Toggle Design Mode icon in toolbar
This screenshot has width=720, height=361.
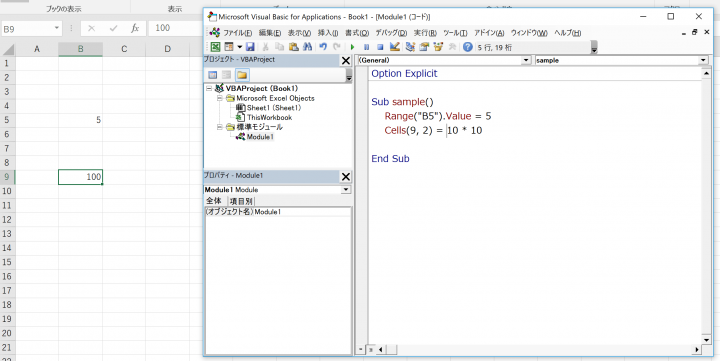(x=394, y=47)
